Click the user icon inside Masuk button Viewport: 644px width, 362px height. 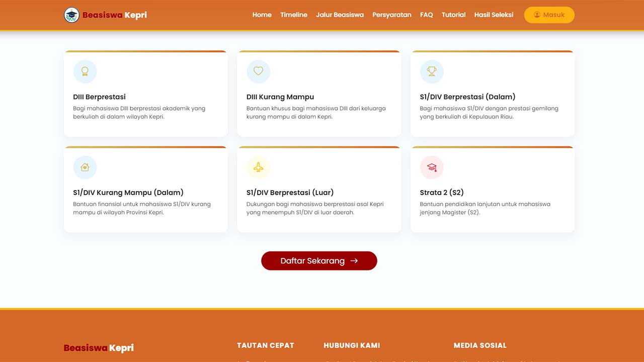pyautogui.click(x=537, y=15)
